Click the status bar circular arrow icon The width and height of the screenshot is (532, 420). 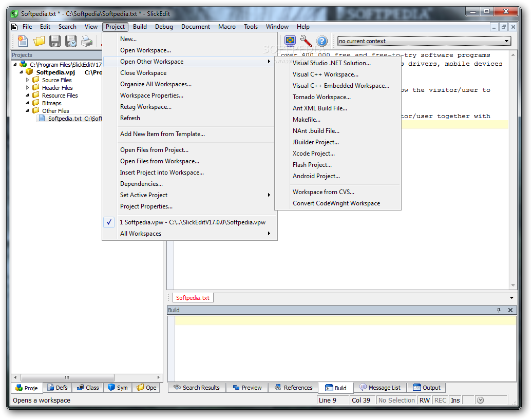tap(480, 400)
